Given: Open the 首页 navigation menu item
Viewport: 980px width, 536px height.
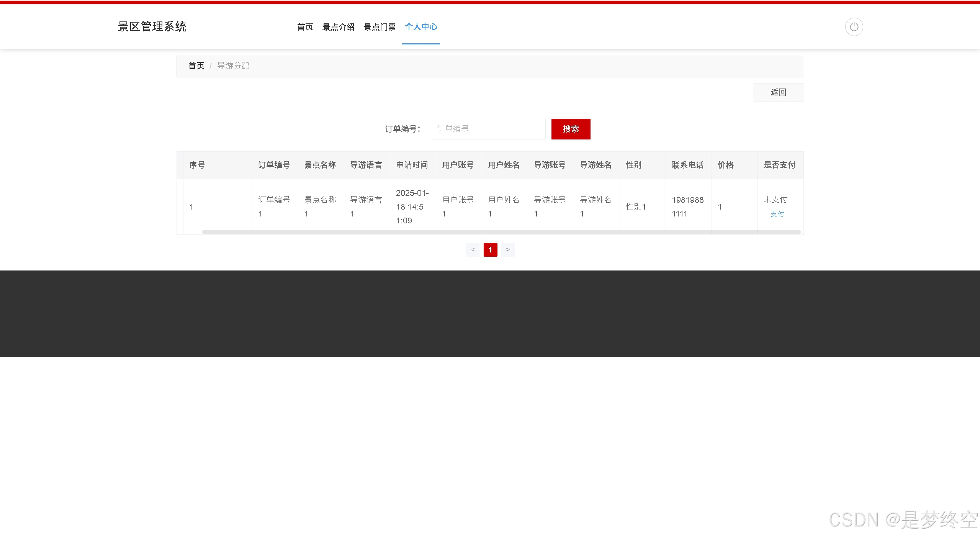Looking at the screenshot, I should (x=305, y=27).
